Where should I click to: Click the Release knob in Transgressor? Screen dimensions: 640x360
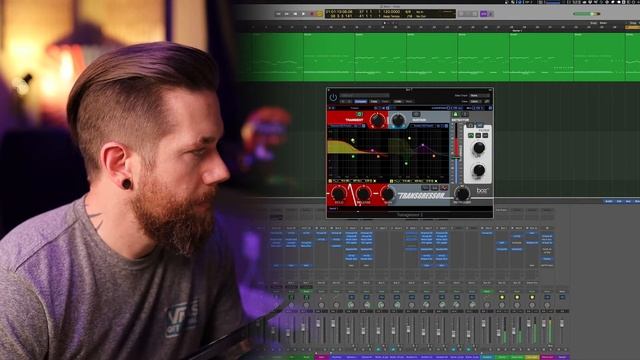(363, 193)
